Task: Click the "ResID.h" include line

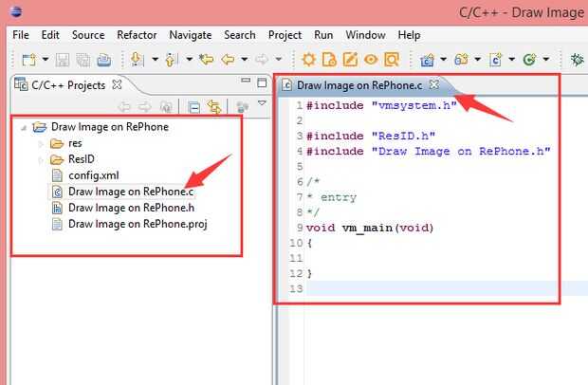Action: click(x=371, y=136)
